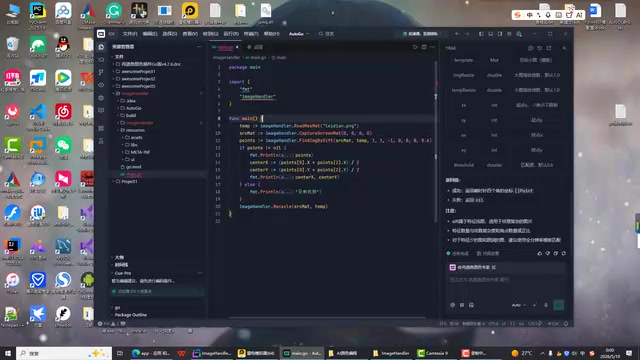Expand the go section in the sidebar
Viewport: 640px width, 360px height.
pyautogui.click(x=117, y=307)
